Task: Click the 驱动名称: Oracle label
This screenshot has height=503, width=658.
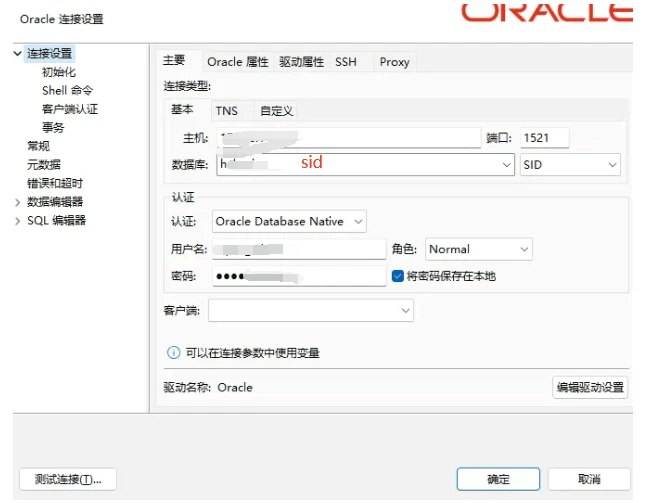Action: pos(208,387)
